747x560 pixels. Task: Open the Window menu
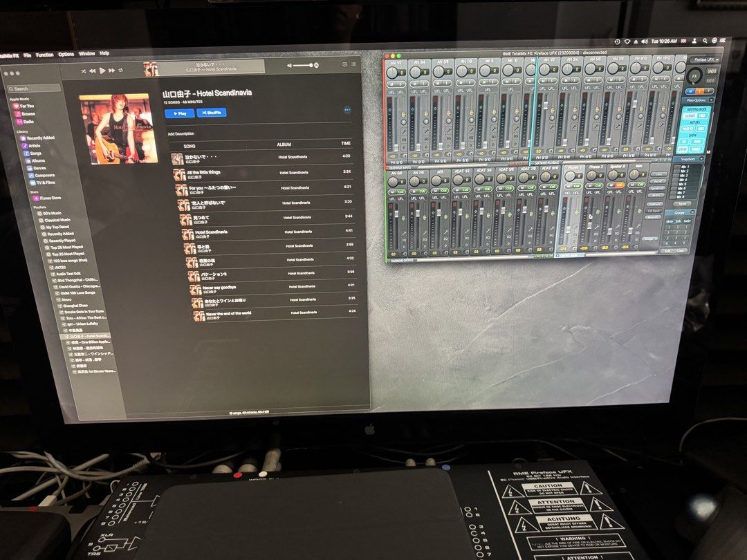tap(86, 54)
